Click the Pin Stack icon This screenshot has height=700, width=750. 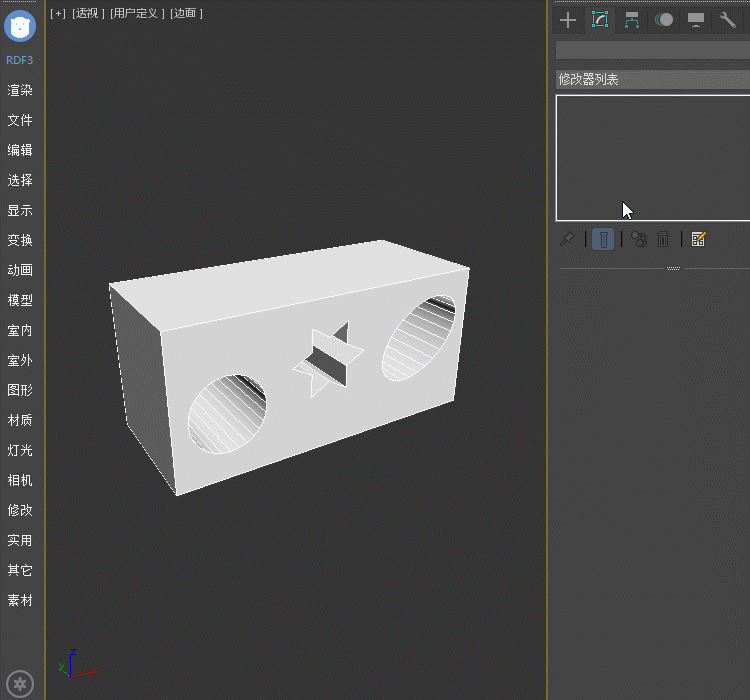click(x=567, y=239)
